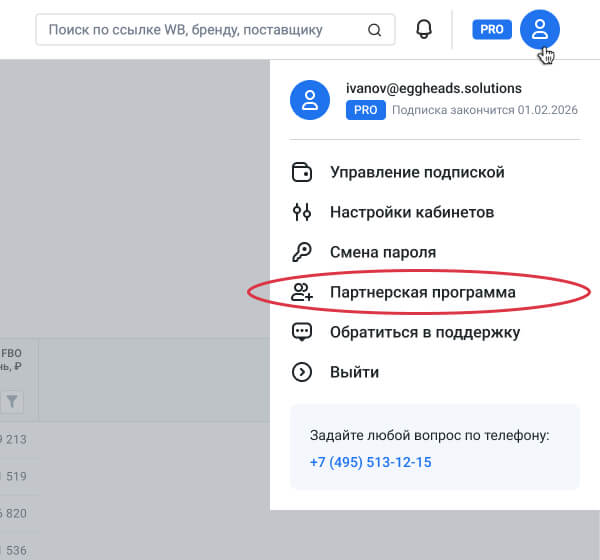The height and width of the screenshot is (560, 600).
Task: Click the wallet icon for subscription management
Action: tap(301, 172)
